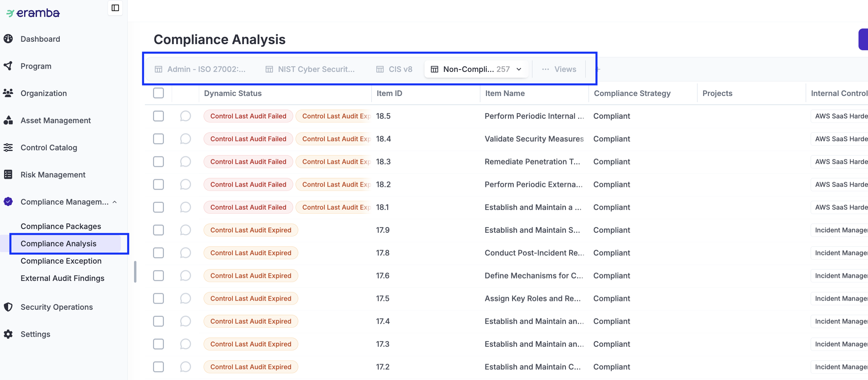This screenshot has width=868, height=380.
Task: Open the Compliance Exception sidebar link
Action: pos(61,261)
